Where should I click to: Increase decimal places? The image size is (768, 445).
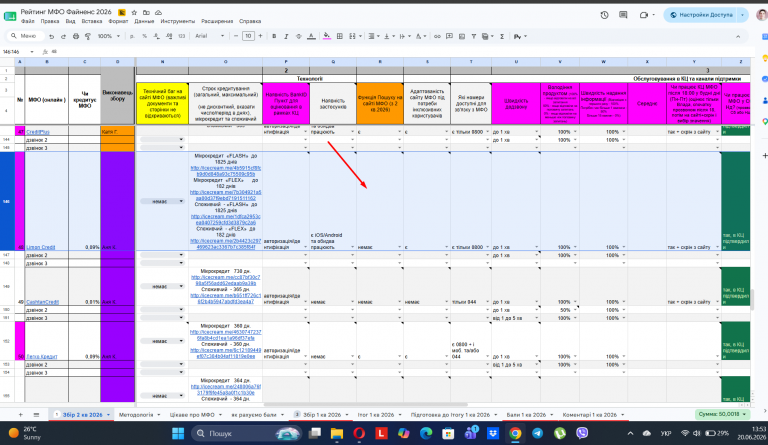tap(169, 36)
